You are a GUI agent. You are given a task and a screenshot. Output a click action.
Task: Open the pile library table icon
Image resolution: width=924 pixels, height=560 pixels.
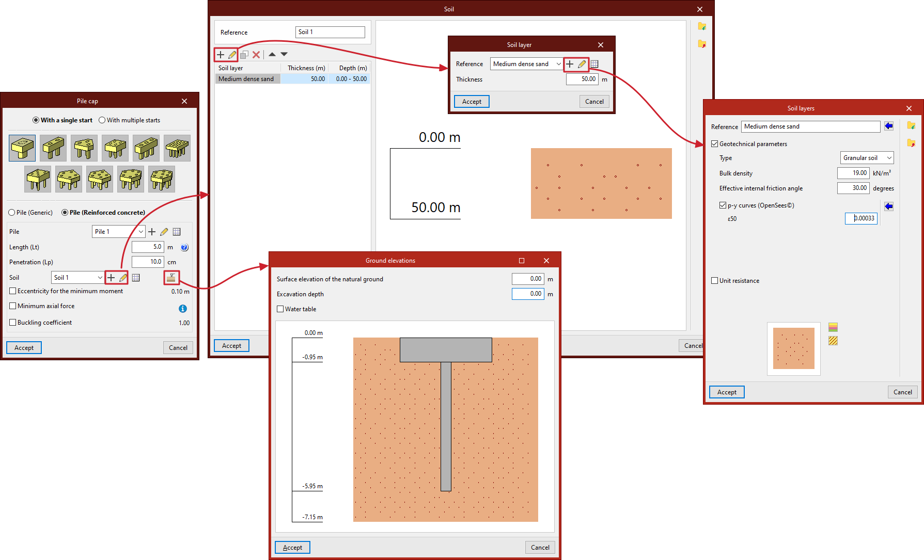point(177,232)
